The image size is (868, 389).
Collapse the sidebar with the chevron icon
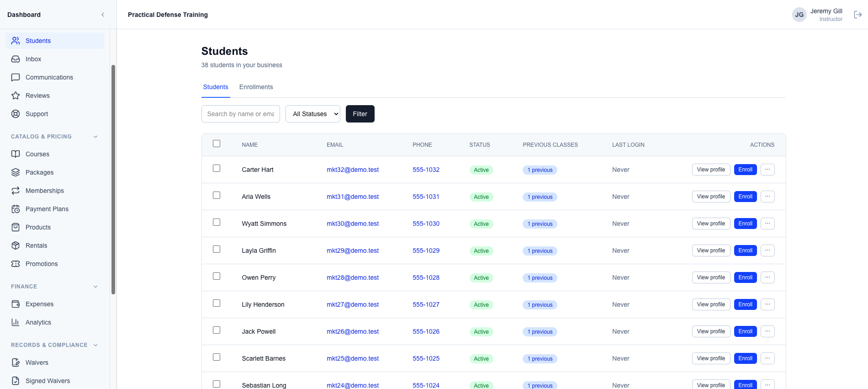pos(103,15)
